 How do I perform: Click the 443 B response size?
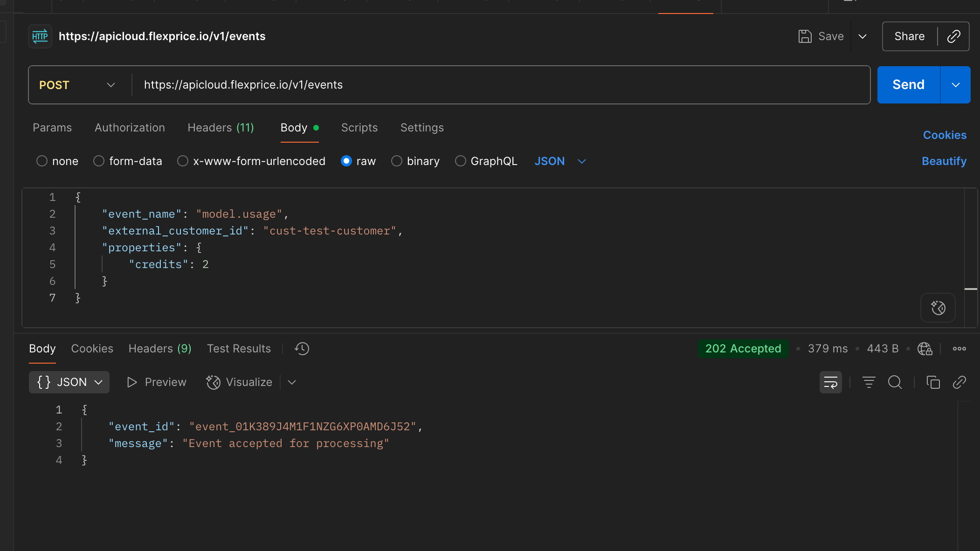point(883,349)
